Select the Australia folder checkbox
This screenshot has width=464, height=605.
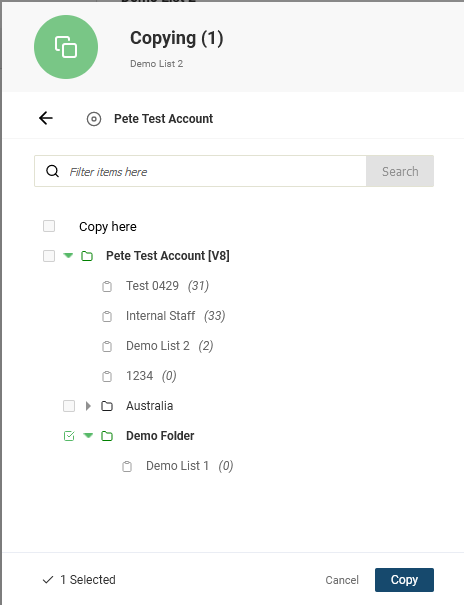pos(69,406)
